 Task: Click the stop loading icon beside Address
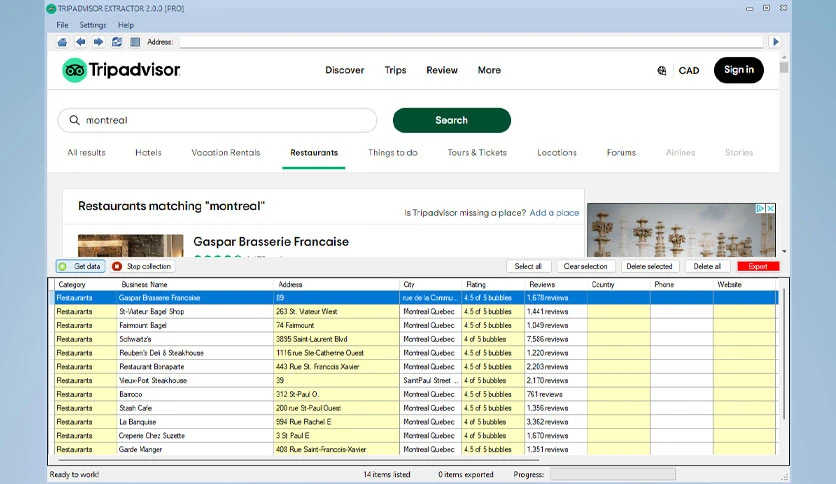135,42
